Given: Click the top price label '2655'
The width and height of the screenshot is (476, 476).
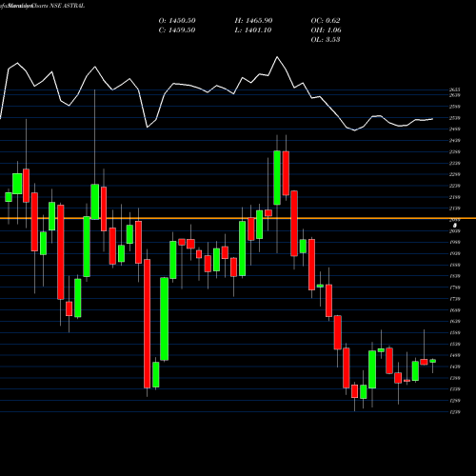Looking at the screenshot, I should (455, 90).
